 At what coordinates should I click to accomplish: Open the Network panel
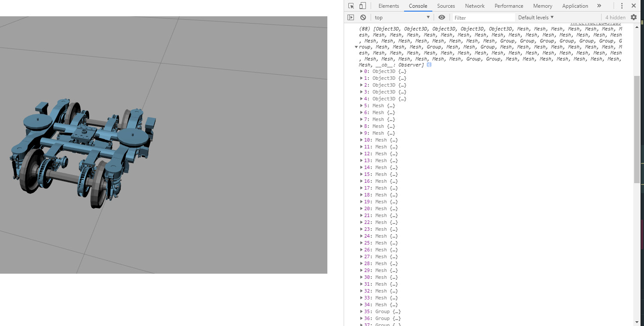click(x=474, y=6)
